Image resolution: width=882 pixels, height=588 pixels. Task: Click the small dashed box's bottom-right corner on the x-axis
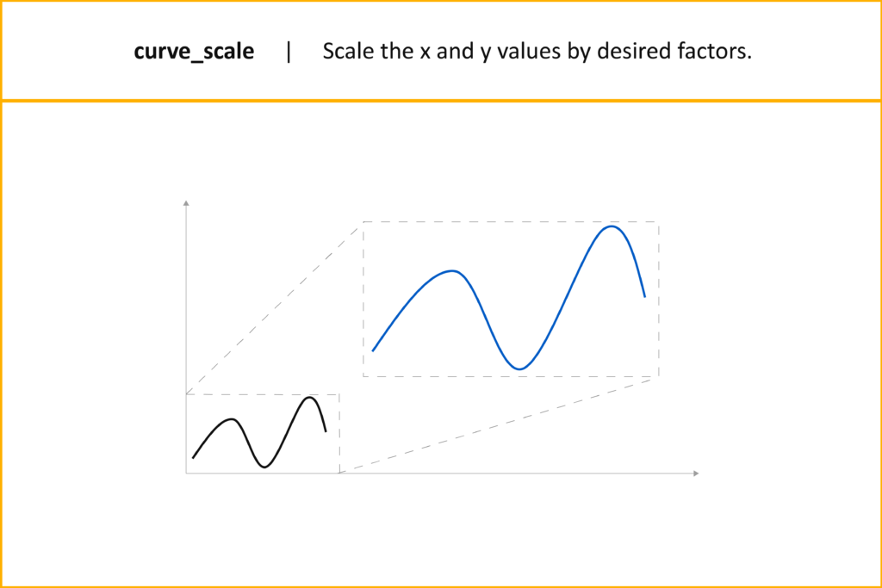pos(339,473)
